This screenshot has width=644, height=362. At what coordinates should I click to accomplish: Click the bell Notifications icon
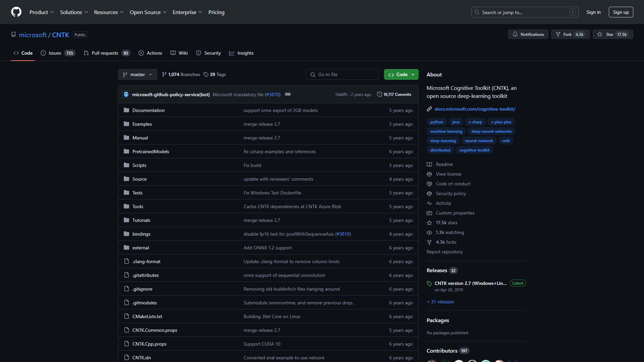[516, 34]
